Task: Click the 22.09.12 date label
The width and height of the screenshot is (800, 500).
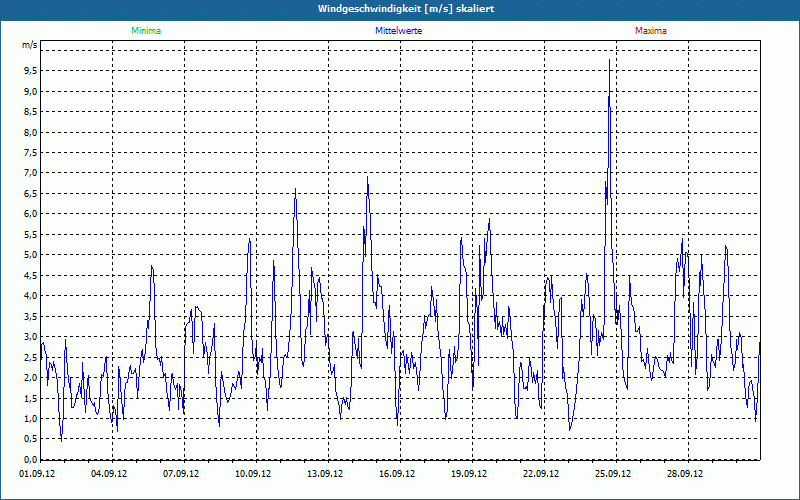Action: click(541, 475)
